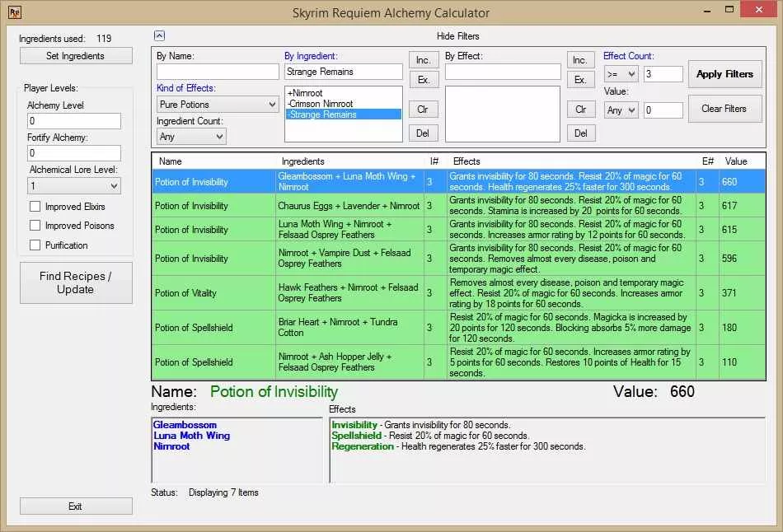Open the Kind of Effects dropdown
783x532 pixels.
[218, 105]
